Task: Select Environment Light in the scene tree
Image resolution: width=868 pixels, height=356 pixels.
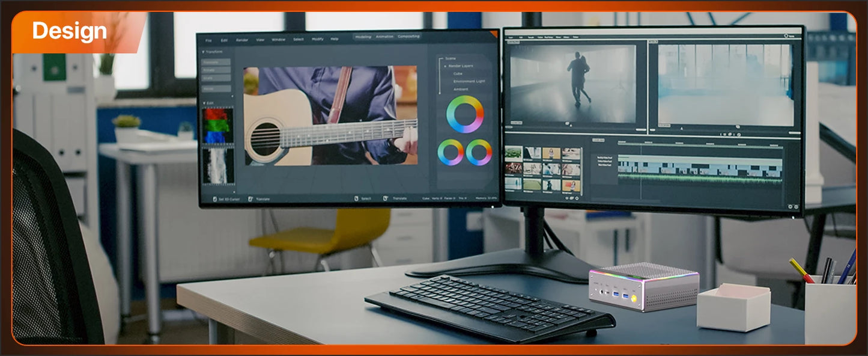Action: pyautogui.click(x=469, y=81)
